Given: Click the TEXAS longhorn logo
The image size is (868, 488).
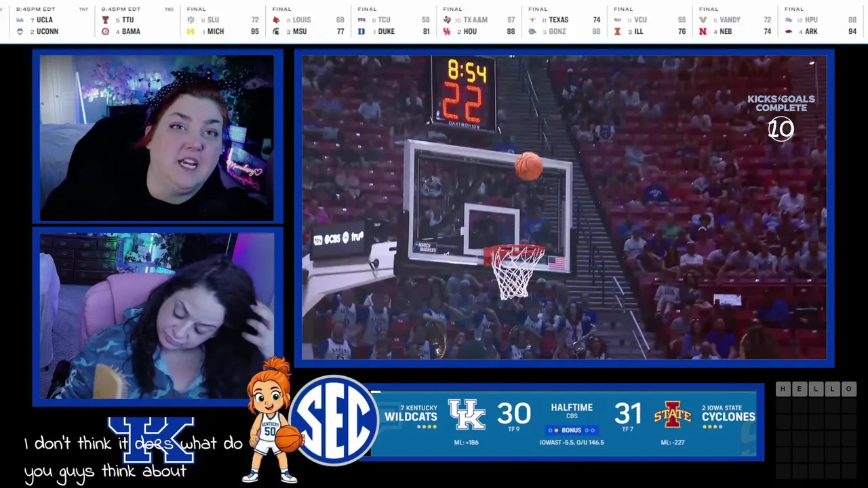Looking at the screenshot, I should 532,20.
